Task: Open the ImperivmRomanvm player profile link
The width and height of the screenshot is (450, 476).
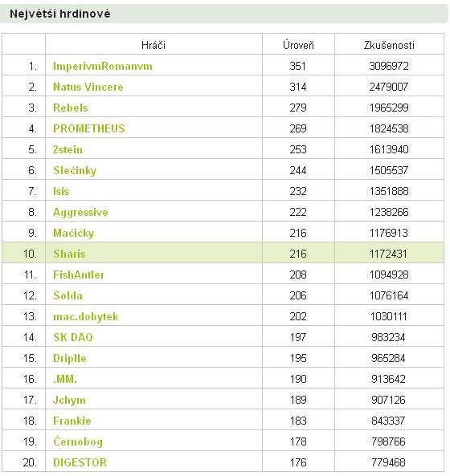Action: point(103,66)
